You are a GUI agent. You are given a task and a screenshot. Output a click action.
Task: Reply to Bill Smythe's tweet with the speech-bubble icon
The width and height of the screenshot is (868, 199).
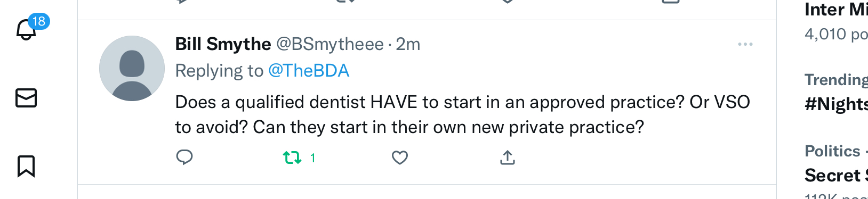tap(184, 157)
